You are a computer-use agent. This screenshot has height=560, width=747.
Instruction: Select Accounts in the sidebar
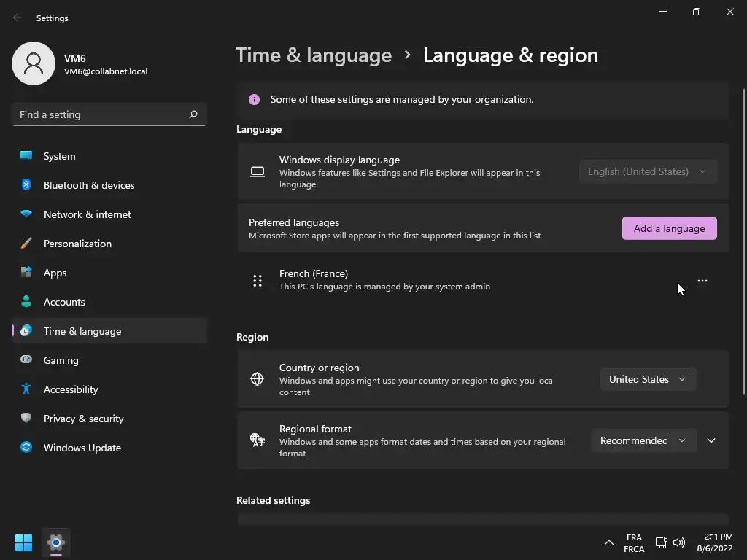[x=64, y=302]
